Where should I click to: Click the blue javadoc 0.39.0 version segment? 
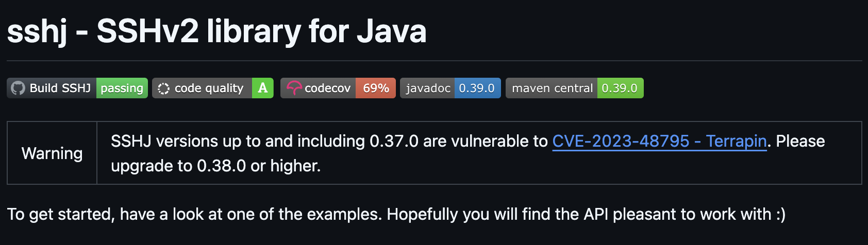pos(477,88)
